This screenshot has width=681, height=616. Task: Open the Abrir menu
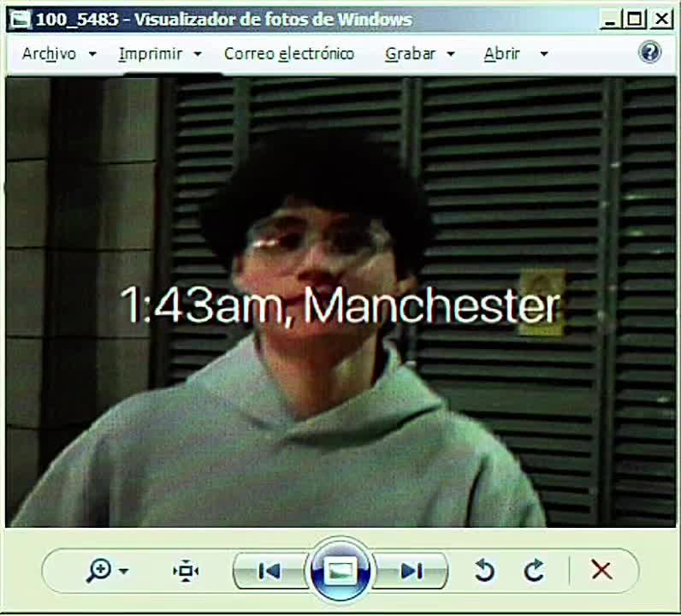502,54
